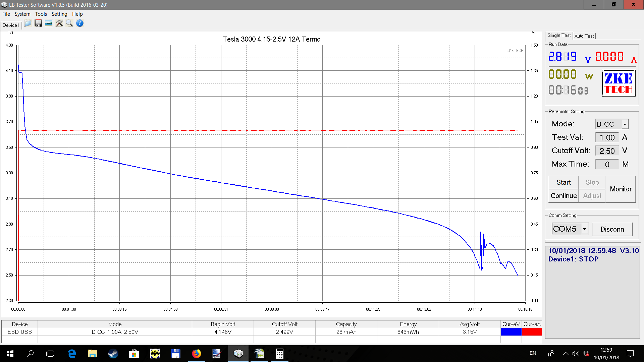
Task: Switch to the Auto Test tab
Action: [584, 36]
